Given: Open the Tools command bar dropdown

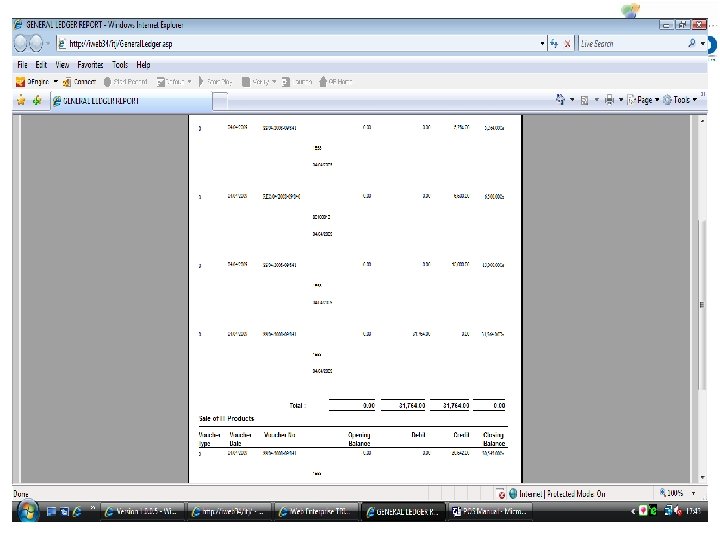Looking at the screenshot, I should (x=680, y=100).
